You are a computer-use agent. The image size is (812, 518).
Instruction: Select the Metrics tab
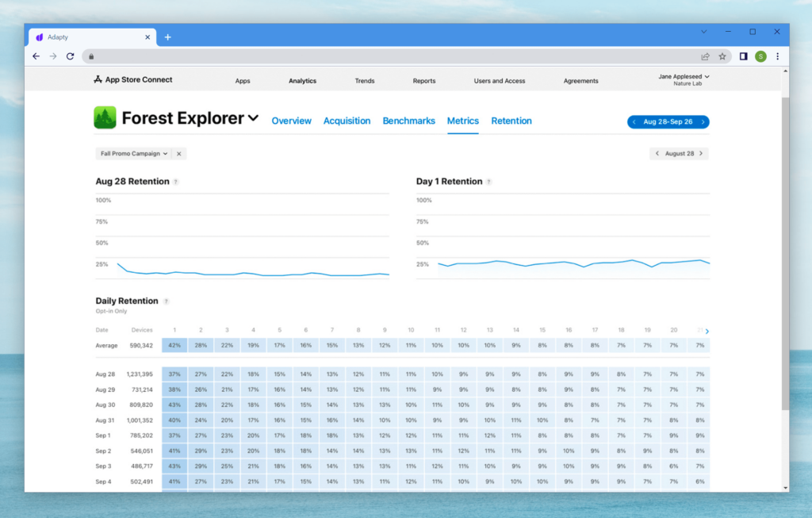coord(463,121)
